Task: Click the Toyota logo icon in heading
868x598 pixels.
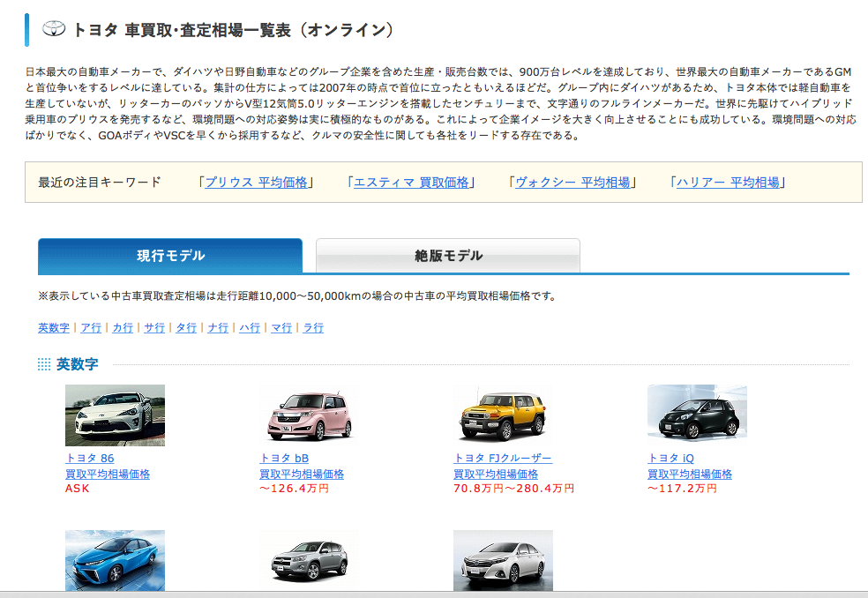Action: [x=54, y=29]
